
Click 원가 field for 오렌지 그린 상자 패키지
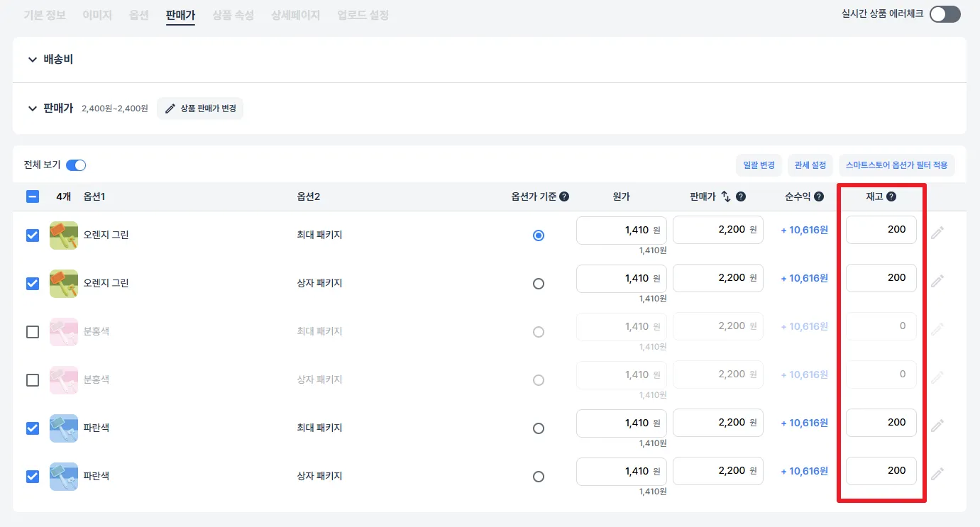coord(622,278)
